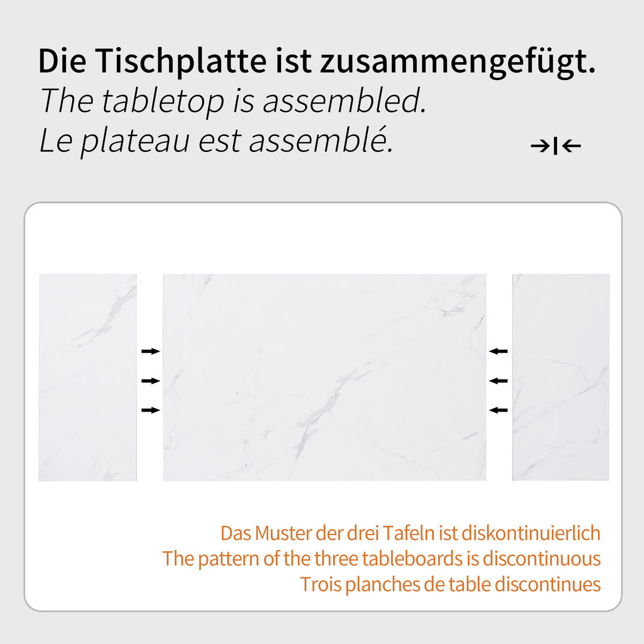644x644 pixels.
Task: Click the top left-pointing arrow
Action: pos(498,351)
